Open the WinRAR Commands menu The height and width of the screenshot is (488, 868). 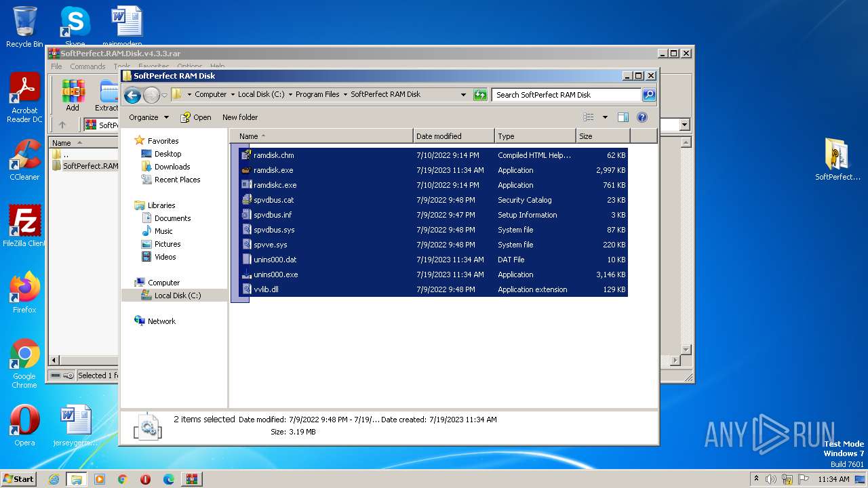tap(87, 66)
